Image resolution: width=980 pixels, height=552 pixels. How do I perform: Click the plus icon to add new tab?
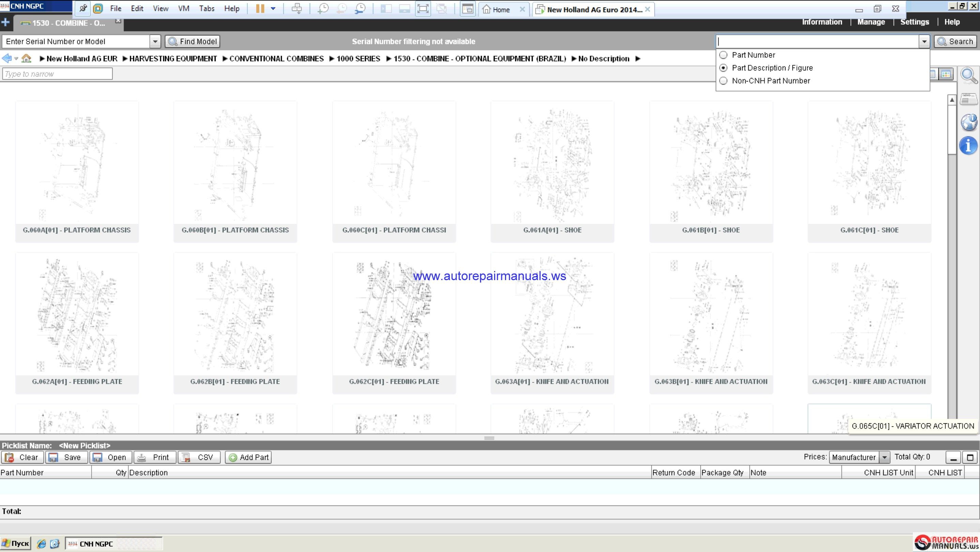5,22
